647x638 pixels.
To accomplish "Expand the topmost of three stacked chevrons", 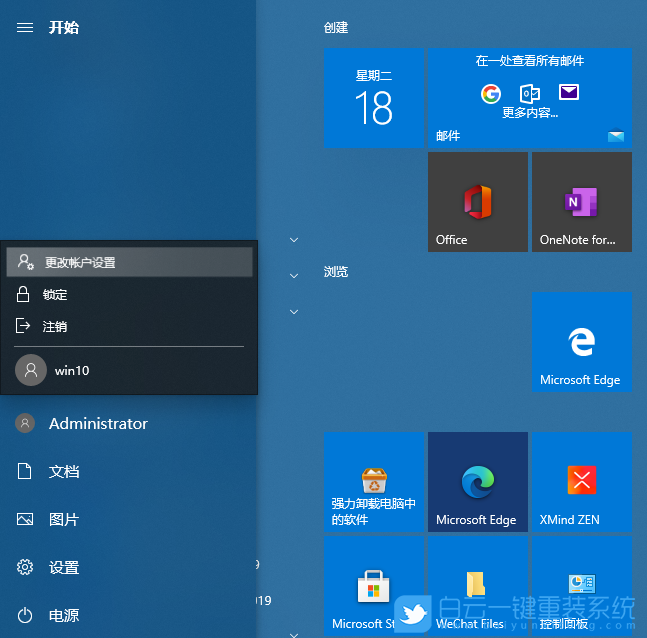I will (294, 240).
